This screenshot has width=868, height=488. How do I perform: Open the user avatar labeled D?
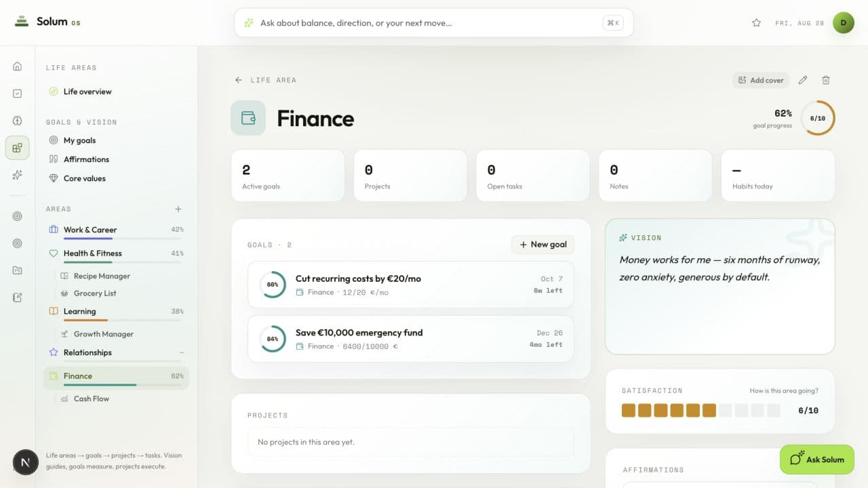[844, 23]
